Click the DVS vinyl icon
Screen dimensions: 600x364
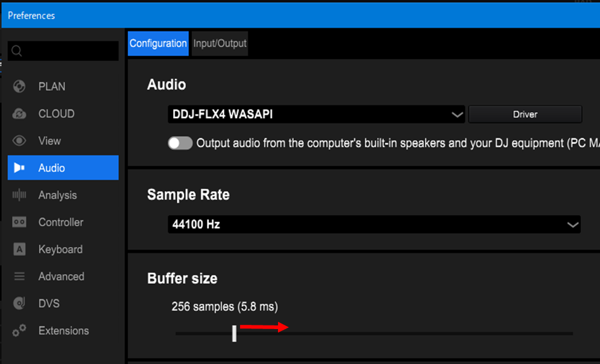tap(19, 304)
